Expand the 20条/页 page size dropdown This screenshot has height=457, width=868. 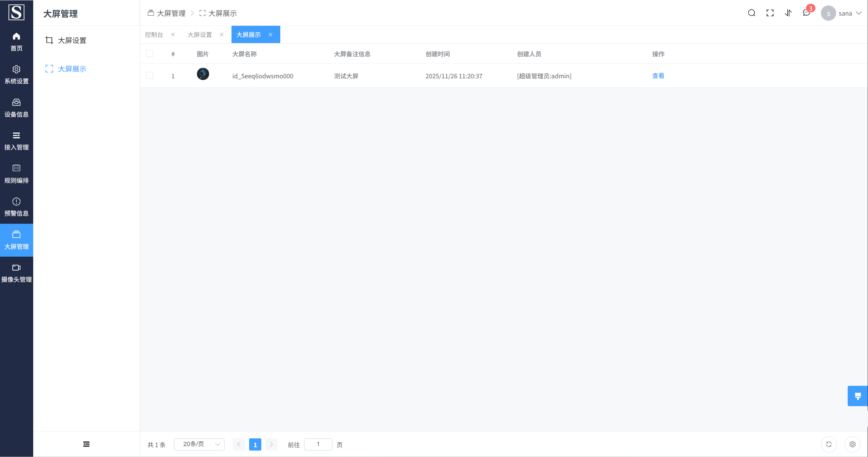click(x=199, y=444)
